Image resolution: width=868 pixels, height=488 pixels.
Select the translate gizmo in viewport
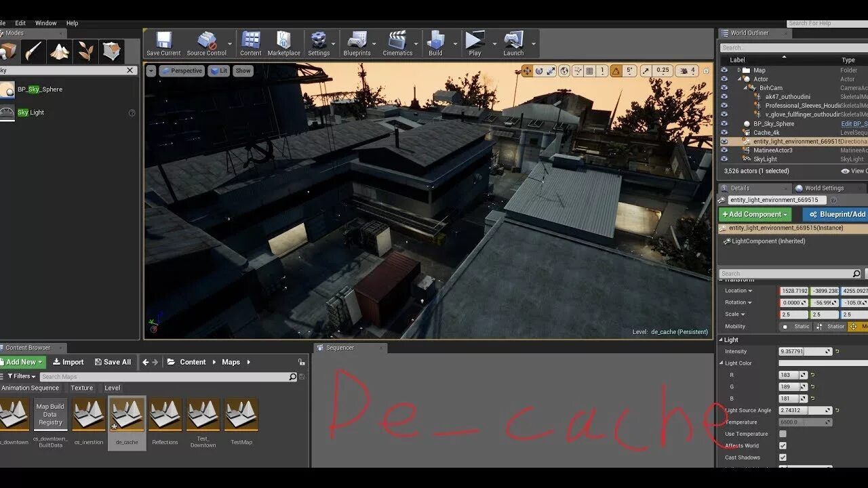pyautogui.click(x=527, y=70)
